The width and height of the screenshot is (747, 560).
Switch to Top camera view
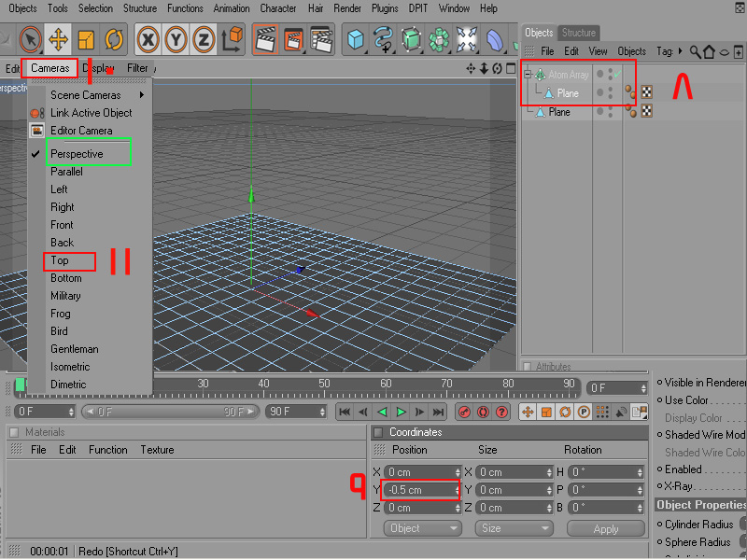pyautogui.click(x=60, y=260)
